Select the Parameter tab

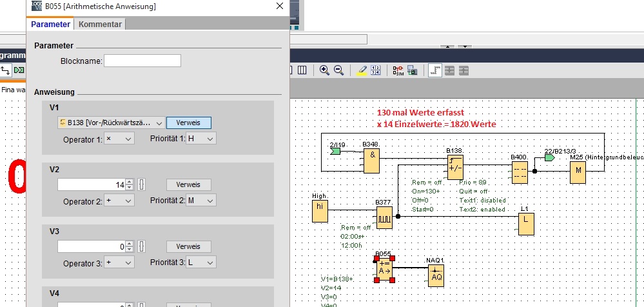50,24
